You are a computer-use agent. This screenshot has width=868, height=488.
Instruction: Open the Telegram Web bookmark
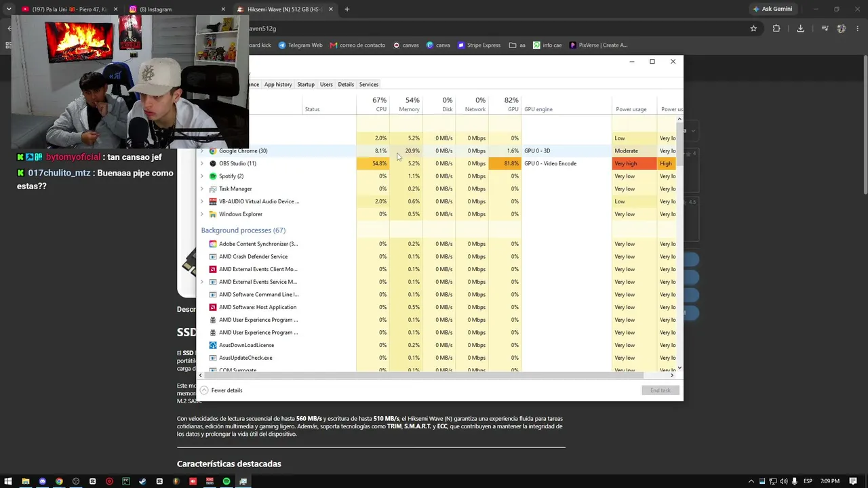(x=300, y=45)
